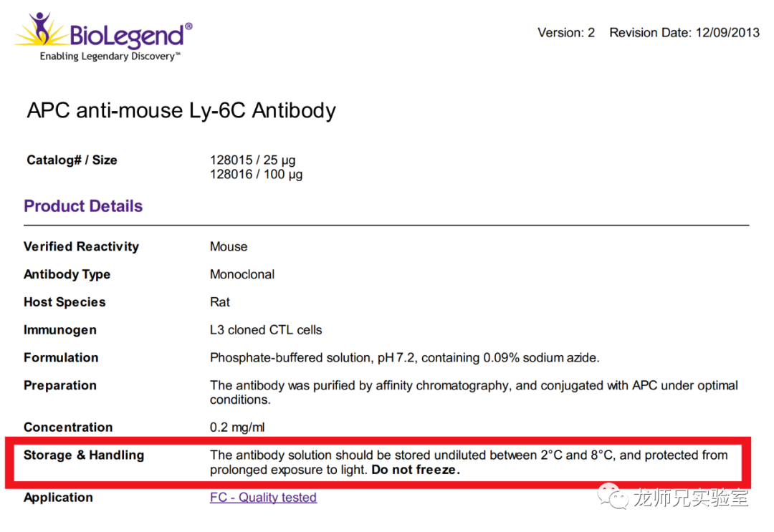This screenshot has height=532, width=774.
Task: Open the FC - Quality tested link
Action: click(x=263, y=498)
